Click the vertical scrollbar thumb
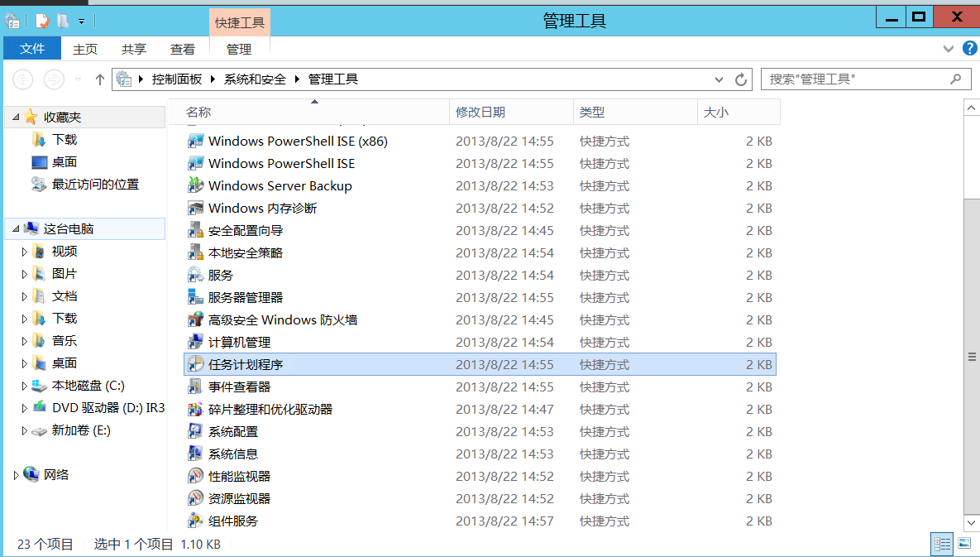The image size is (980, 557). (971, 357)
